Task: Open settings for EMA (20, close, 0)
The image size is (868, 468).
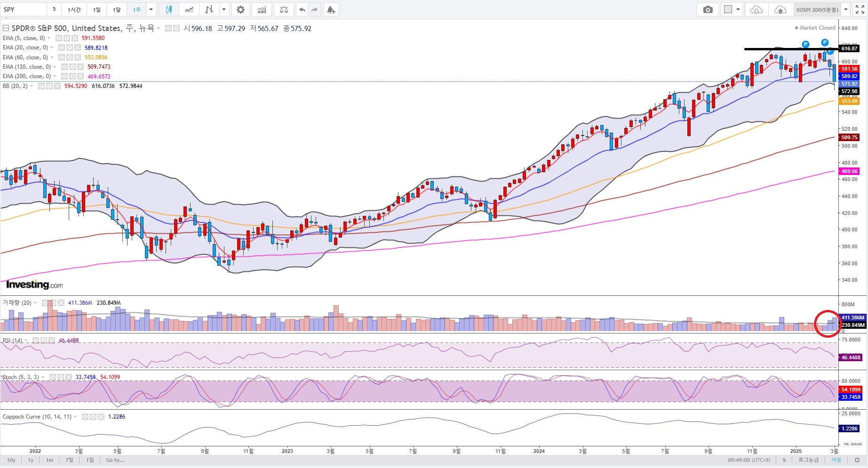Action: click(70, 48)
